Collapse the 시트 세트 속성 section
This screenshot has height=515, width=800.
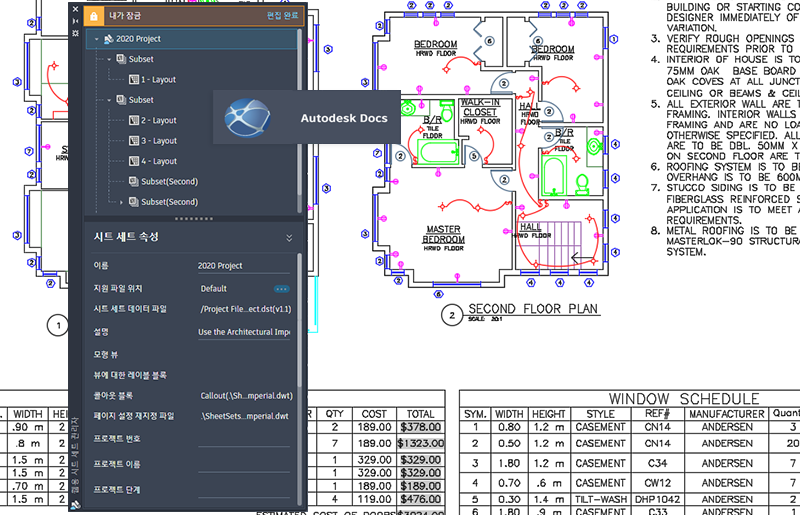pos(289,238)
